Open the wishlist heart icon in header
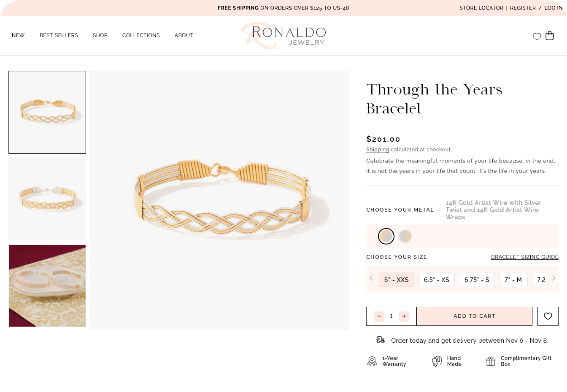The width and height of the screenshot is (567, 392). pyautogui.click(x=537, y=37)
